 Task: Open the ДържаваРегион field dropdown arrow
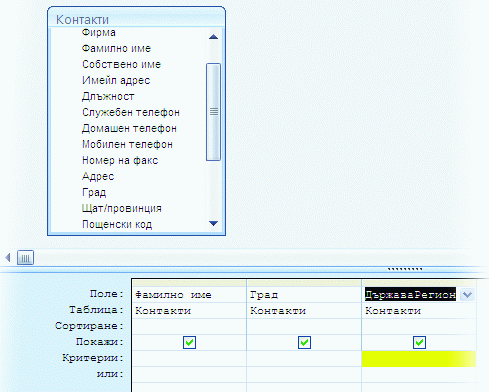(467, 295)
